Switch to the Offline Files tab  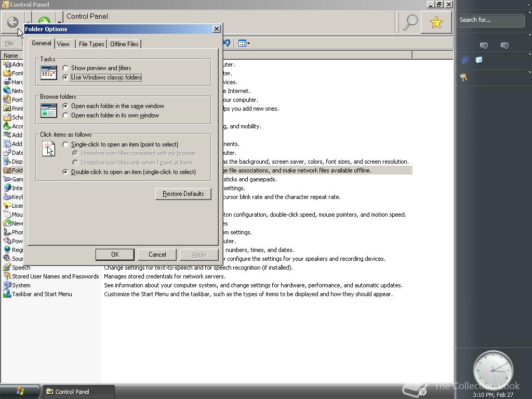(x=124, y=44)
